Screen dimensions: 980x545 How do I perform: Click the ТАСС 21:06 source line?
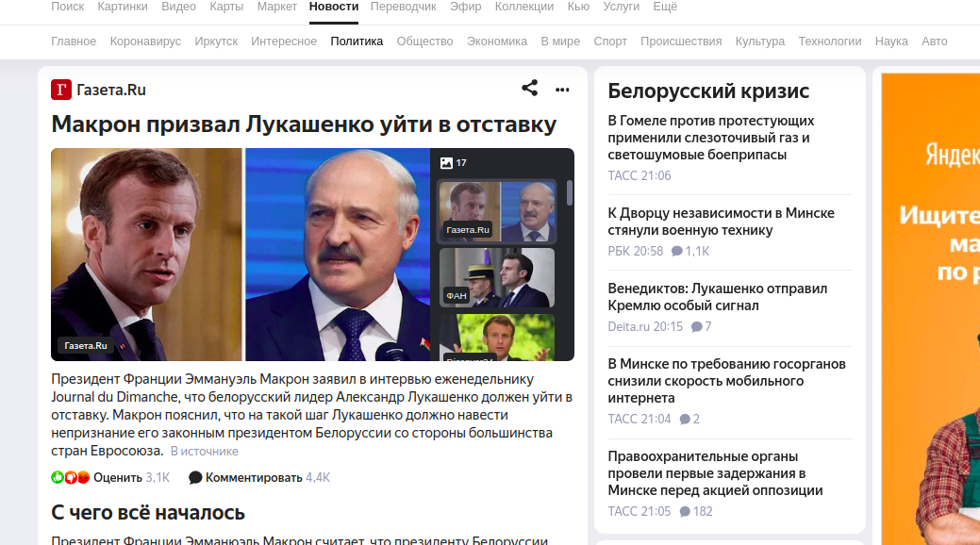pos(639,176)
